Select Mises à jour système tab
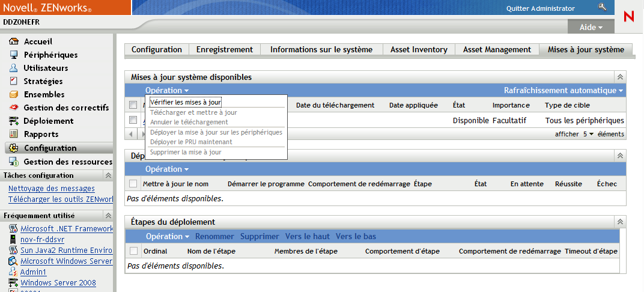The height and width of the screenshot is (292, 644). (586, 50)
